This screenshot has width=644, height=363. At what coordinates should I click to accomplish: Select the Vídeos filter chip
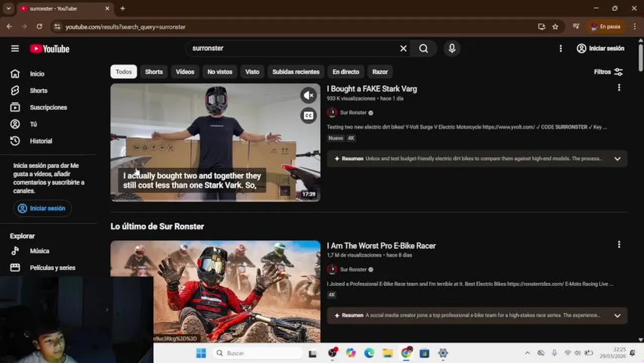click(x=185, y=72)
